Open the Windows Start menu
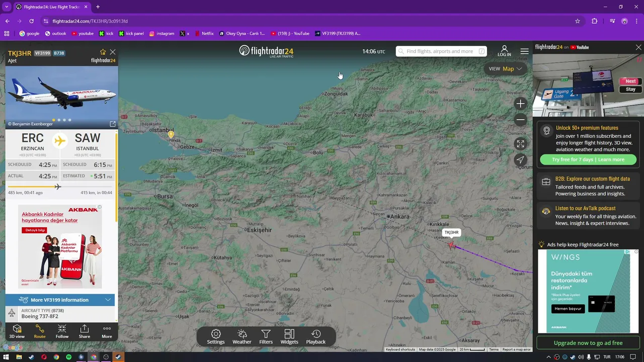The width and height of the screenshot is (644, 362). (6, 357)
